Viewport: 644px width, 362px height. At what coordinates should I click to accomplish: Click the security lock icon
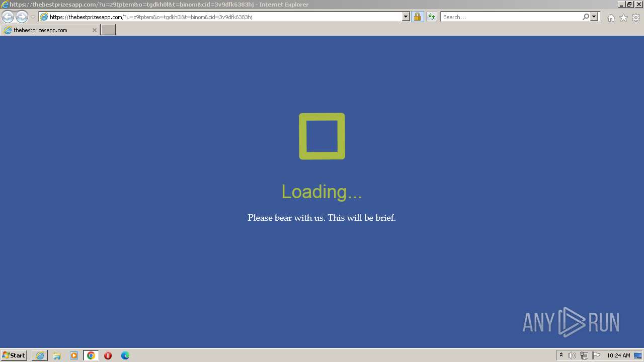click(x=417, y=17)
